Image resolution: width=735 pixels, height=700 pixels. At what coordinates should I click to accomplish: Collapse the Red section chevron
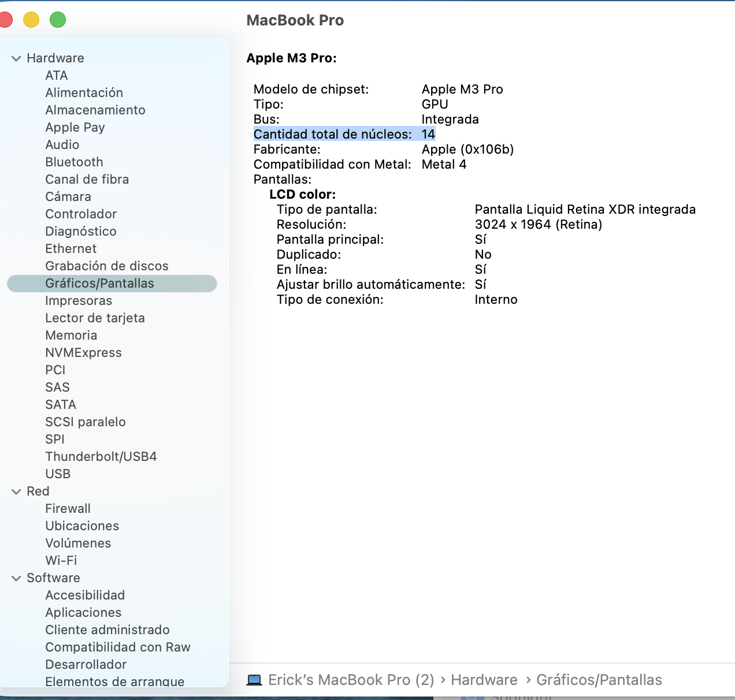point(16,492)
